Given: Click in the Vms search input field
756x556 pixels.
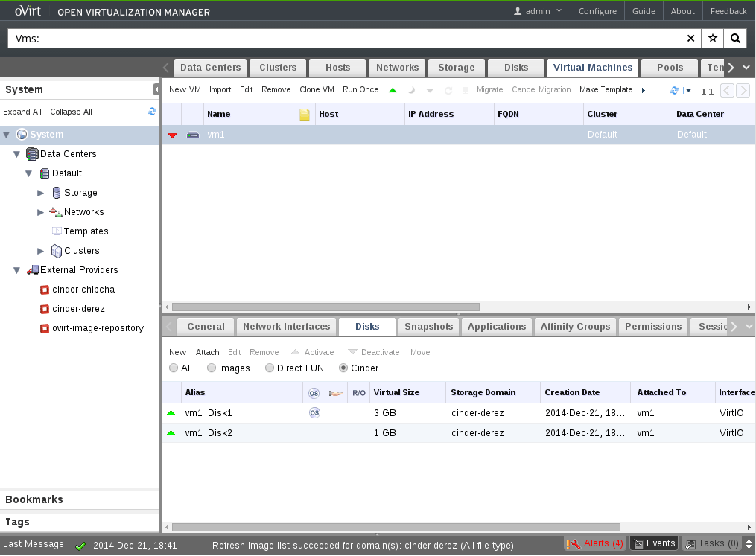Looking at the screenshot, I should (x=343, y=39).
